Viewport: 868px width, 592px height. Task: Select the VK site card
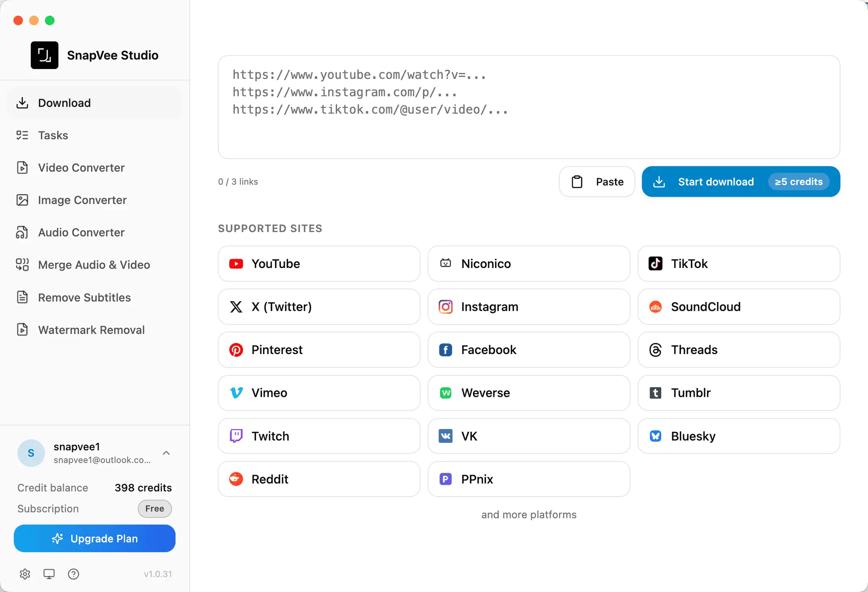click(529, 436)
